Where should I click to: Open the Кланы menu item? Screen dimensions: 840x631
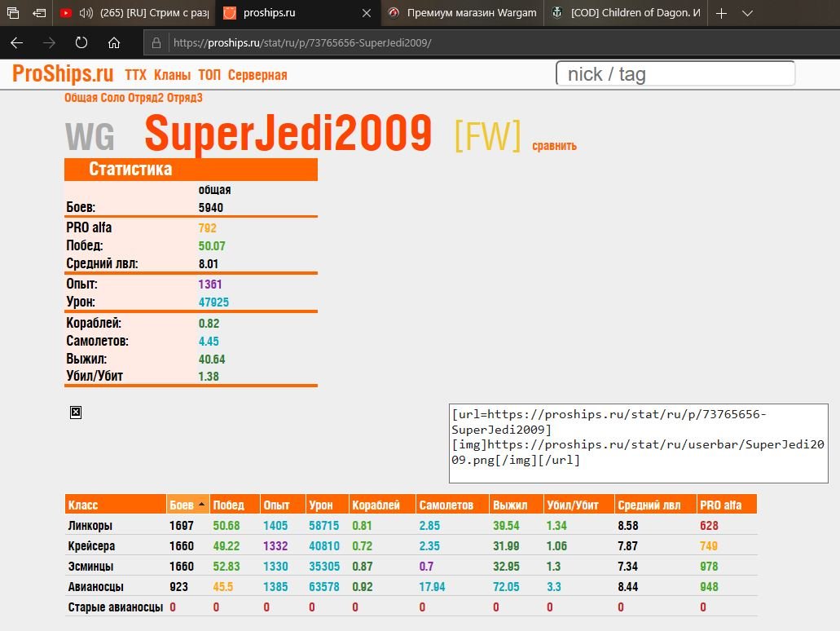[172, 75]
